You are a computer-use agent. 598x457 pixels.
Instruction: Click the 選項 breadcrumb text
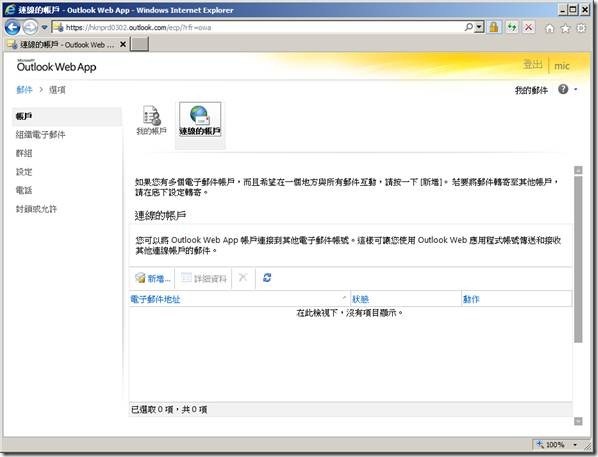[57, 90]
